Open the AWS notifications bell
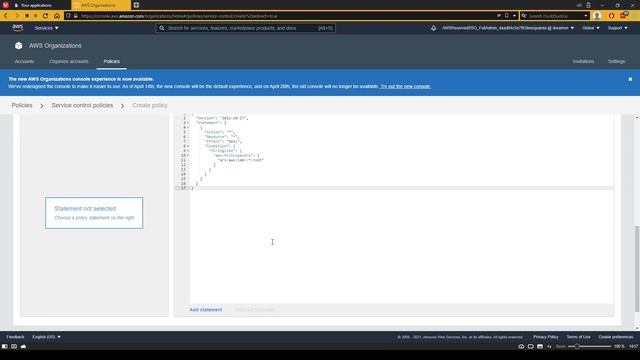The image size is (640, 360). 433,28
